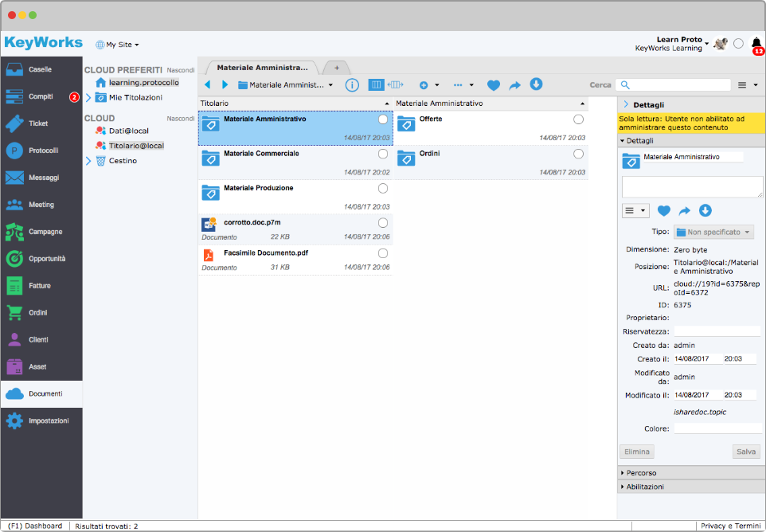Open Ordini in the left sidebar
The height and width of the screenshot is (532, 766).
pyautogui.click(x=41, y=313)
